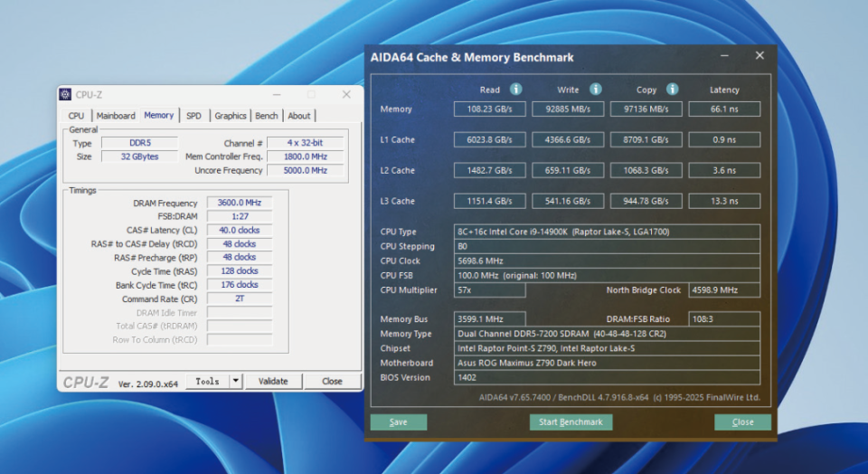
Task: Click Start Benchmark button
Action: pyautogui.click(x=571, y=422)
